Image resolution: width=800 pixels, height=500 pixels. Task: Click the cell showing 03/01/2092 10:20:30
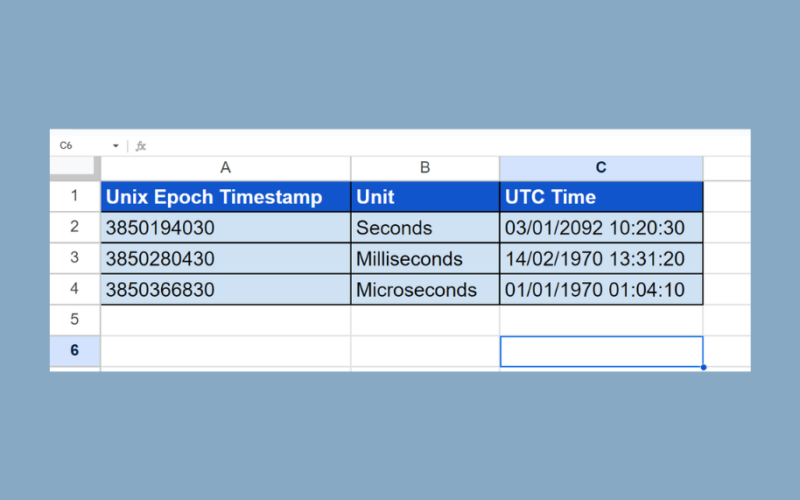tap(601, 228)
